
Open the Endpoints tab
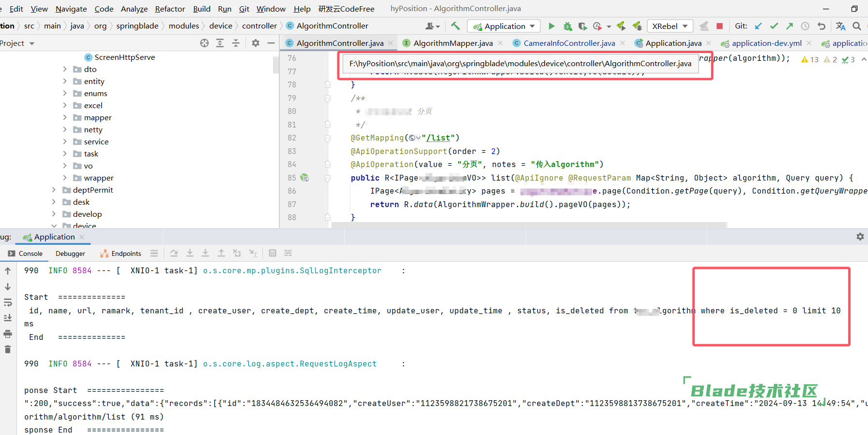121,253
